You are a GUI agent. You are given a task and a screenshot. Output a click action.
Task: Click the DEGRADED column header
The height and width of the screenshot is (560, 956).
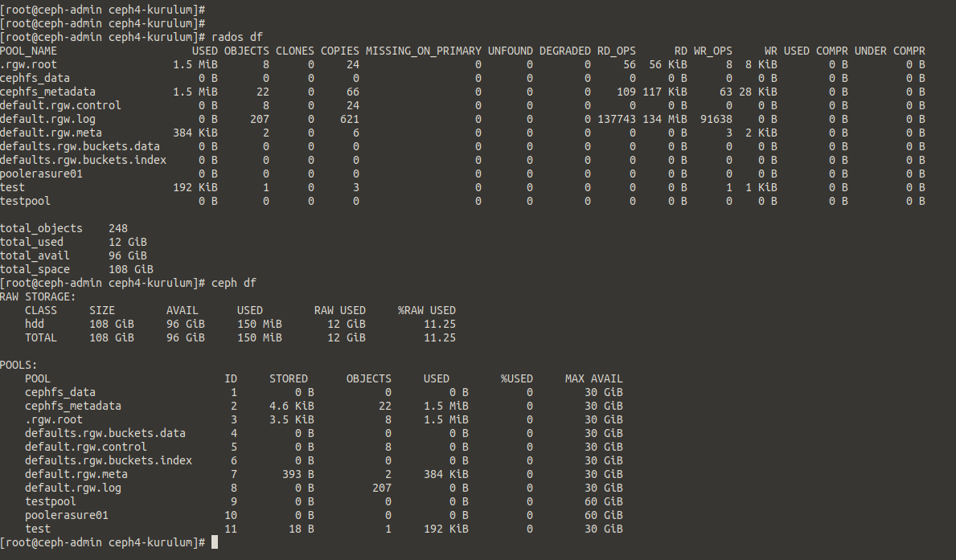[x=564, y=51]
